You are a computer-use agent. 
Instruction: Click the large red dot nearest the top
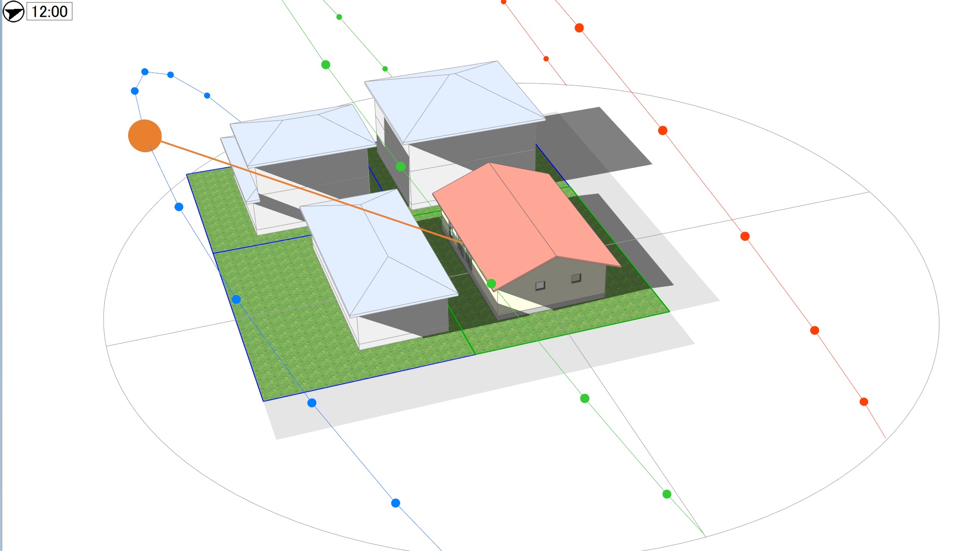(x=579, y=28)
